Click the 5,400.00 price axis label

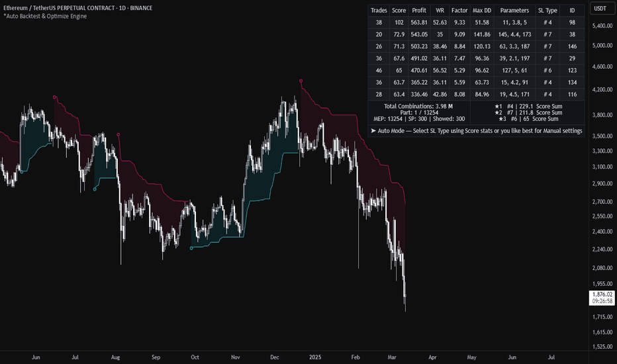602,26
